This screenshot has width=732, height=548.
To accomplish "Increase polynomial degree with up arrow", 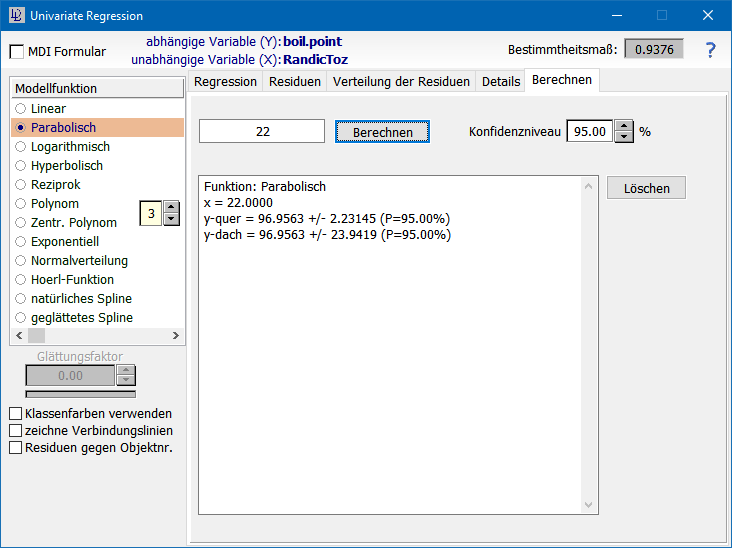I will 171,207.
